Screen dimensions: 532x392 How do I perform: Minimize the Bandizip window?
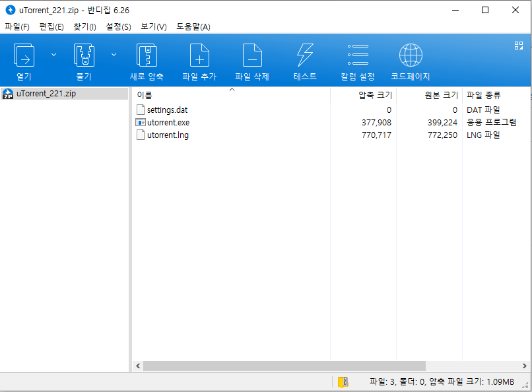[x=455, y=10]
